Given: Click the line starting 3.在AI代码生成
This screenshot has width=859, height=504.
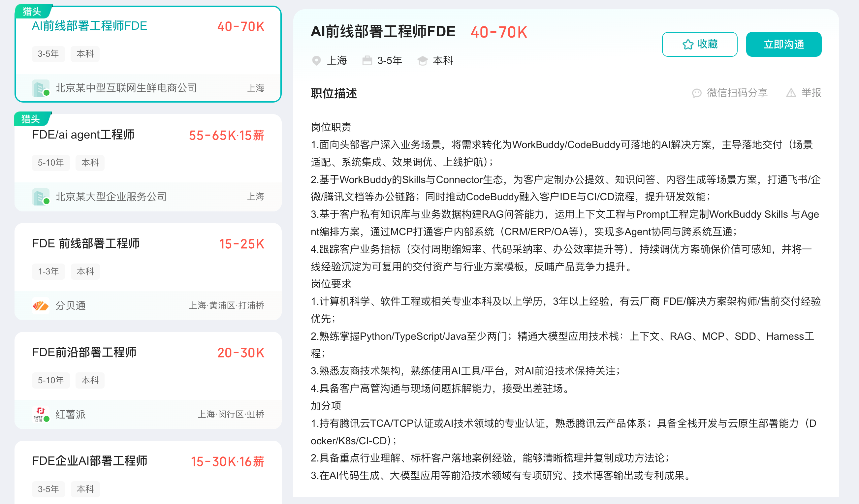Looking at the screenshot, I should pyautogui.click(x=501, y=475).
